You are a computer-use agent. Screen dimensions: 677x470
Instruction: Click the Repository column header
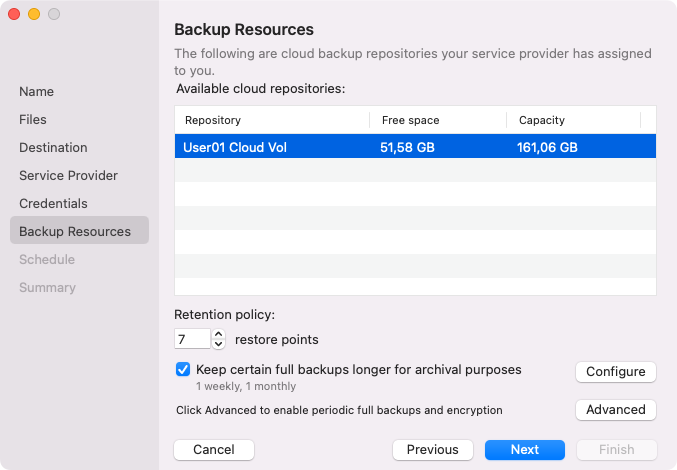coord(271,120)
